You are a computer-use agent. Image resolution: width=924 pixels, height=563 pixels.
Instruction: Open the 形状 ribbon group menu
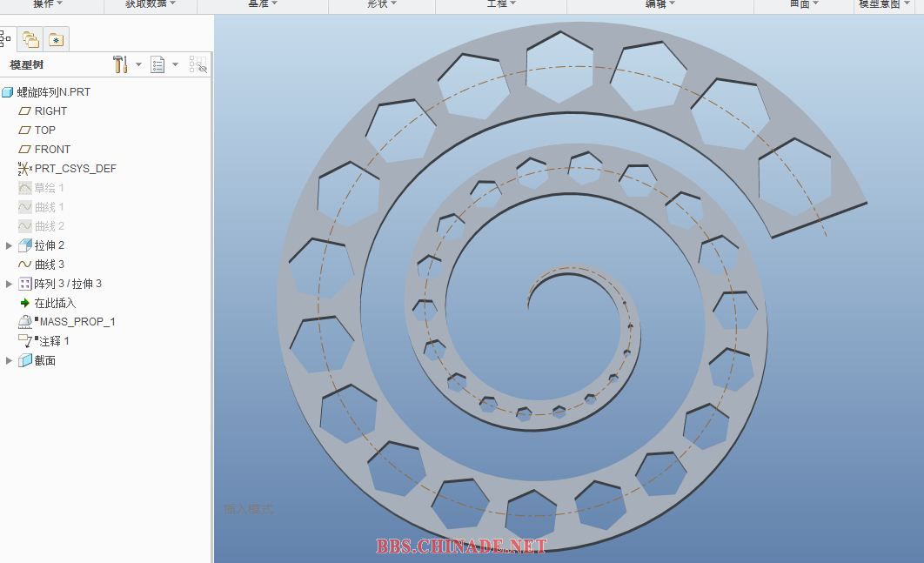click(x=381, y=4)
